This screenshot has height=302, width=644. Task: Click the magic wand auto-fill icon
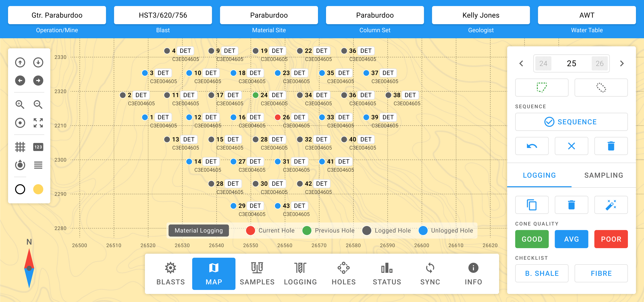point(611,205)
